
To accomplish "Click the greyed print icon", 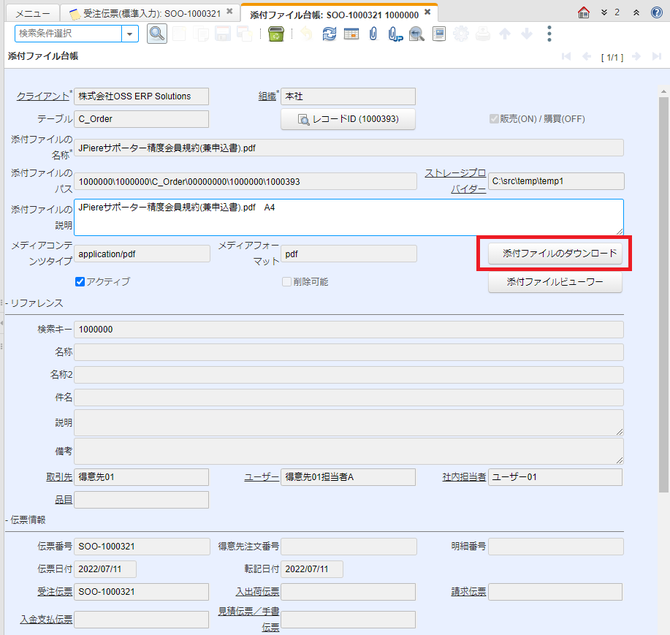I will click(483, 34).
